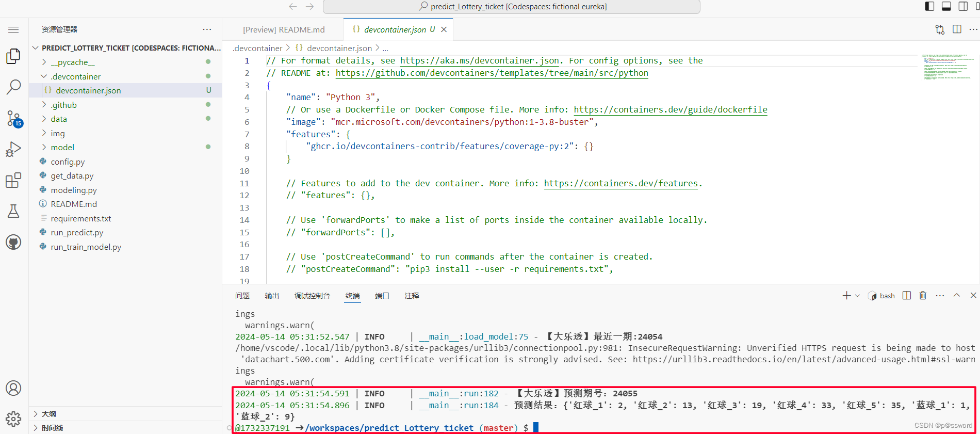
Task: Open the Testing flask view
Action: [x=13, y=211]
